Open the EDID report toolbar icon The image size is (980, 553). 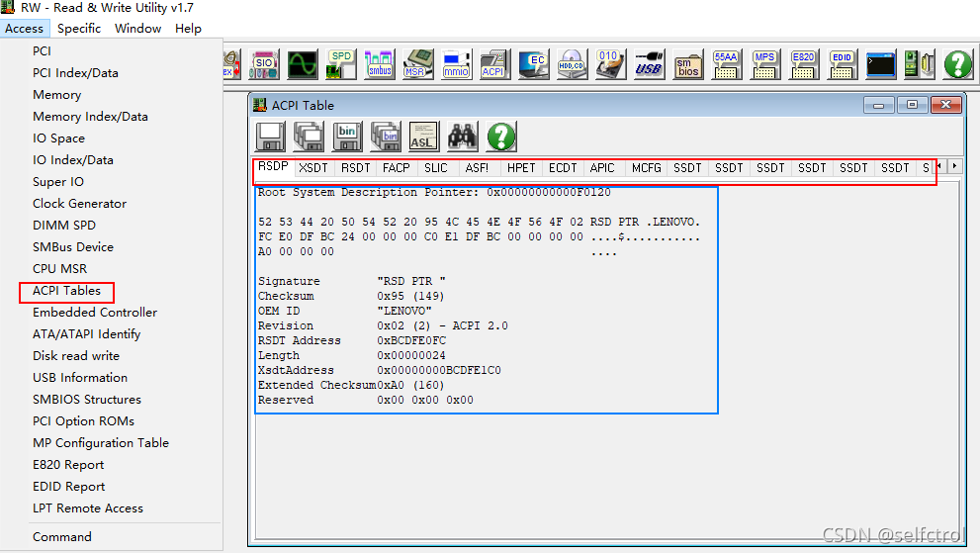click(x=842, y=64)
